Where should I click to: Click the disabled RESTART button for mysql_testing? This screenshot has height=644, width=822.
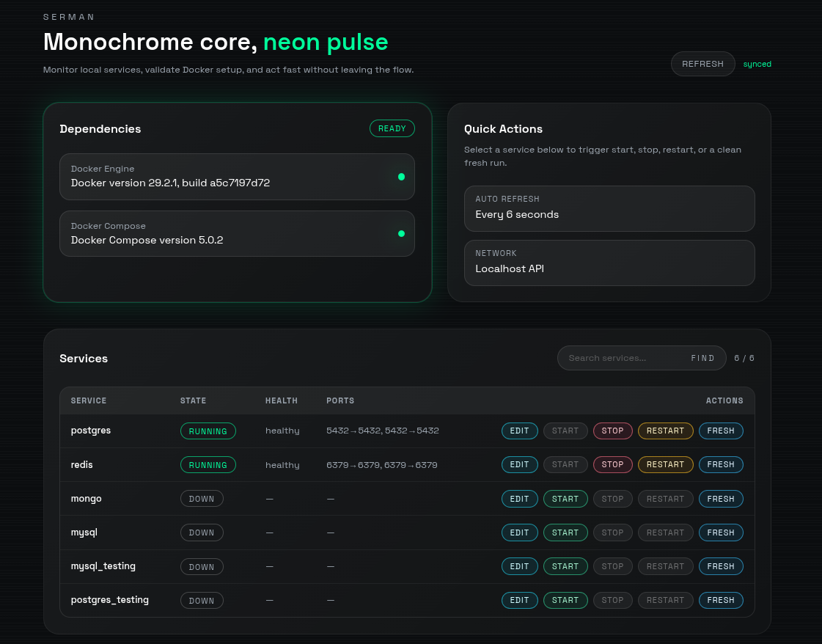665,566
